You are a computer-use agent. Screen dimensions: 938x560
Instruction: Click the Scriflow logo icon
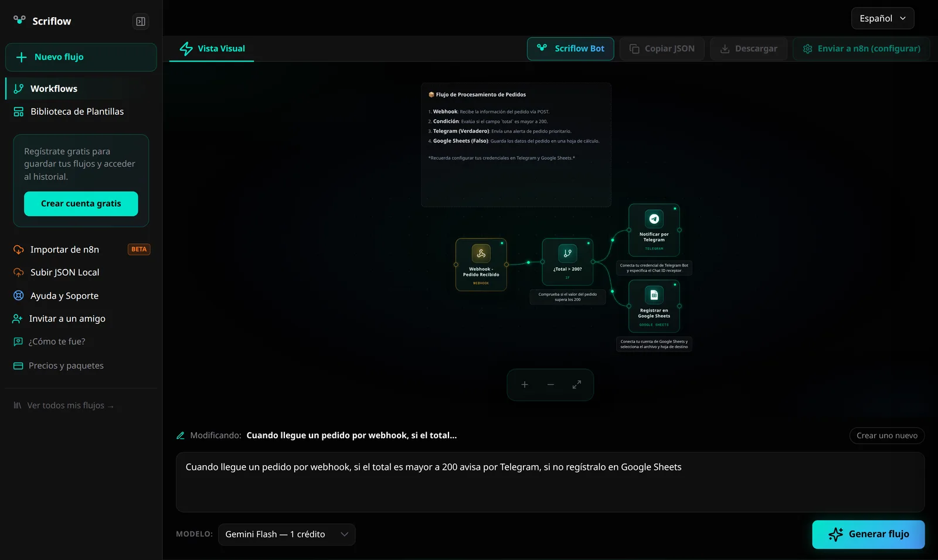click(19, 21)
